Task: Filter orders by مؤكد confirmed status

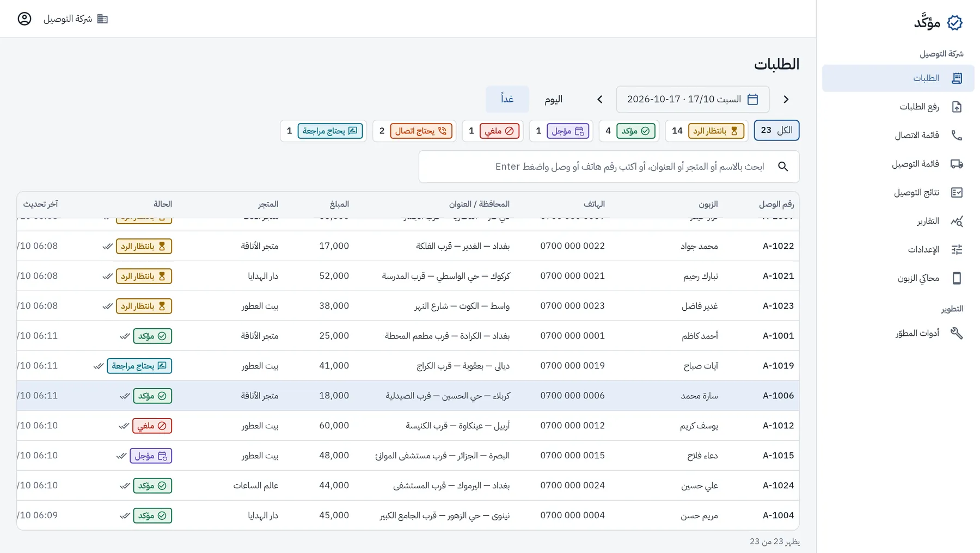Action: tap(629, 131)
